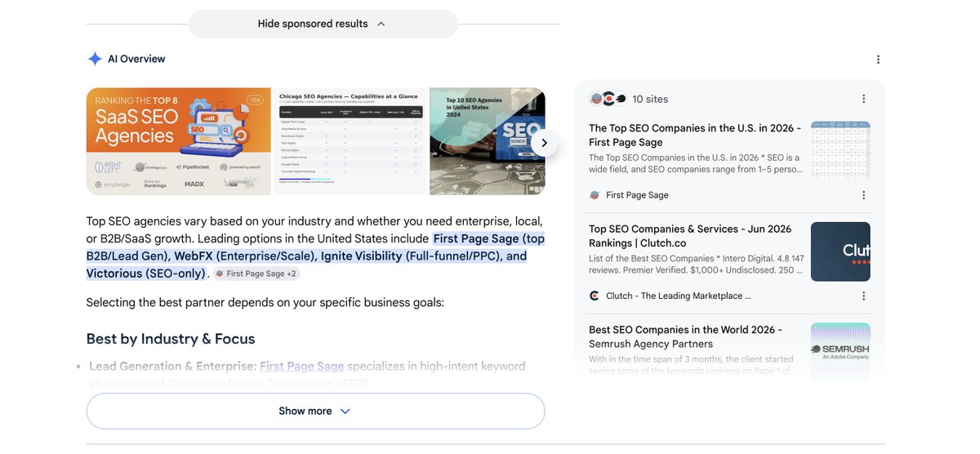980x454 pixels.
Task: Open the SaaS SEO Agencies image
Action: coord(178,141)
